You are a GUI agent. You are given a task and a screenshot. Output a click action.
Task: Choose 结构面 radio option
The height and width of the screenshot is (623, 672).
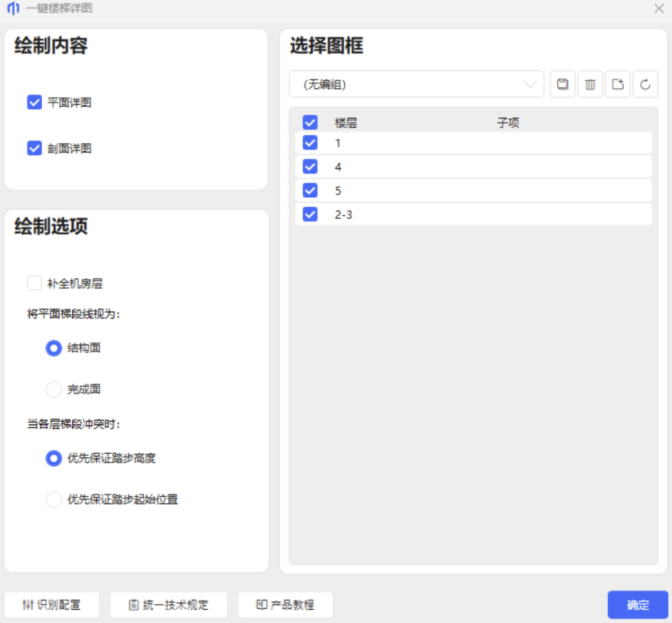54,348
